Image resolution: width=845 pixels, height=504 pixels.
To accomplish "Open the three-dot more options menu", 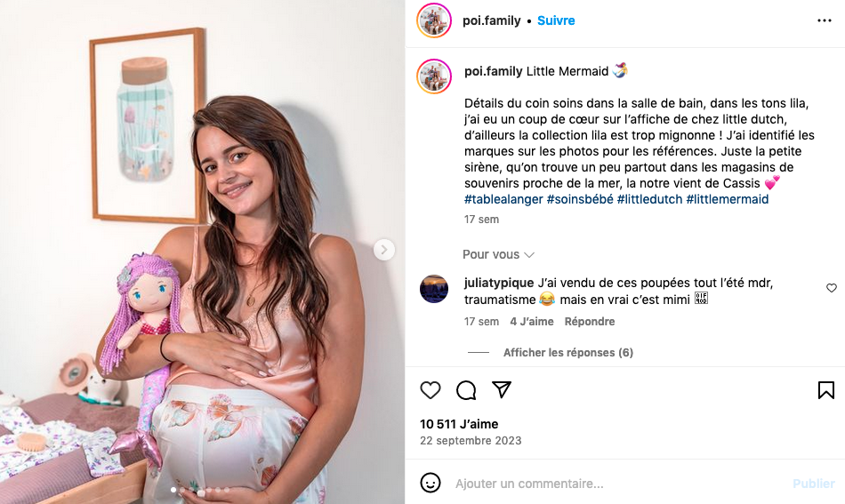I will pyautogui.click(x=825, y=20).
